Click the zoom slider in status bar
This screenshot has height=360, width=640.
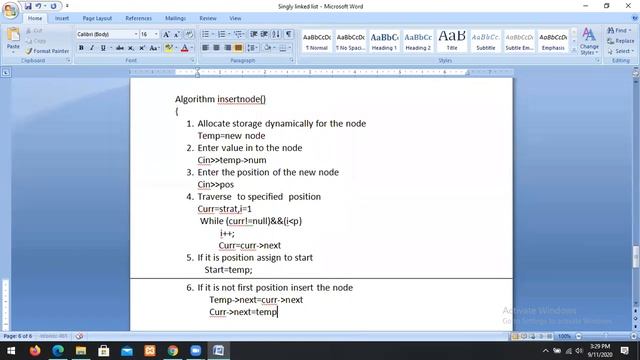[606, 336]
